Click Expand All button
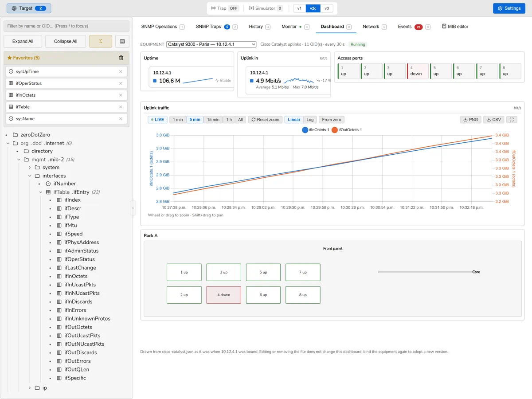 coord(23,41)
